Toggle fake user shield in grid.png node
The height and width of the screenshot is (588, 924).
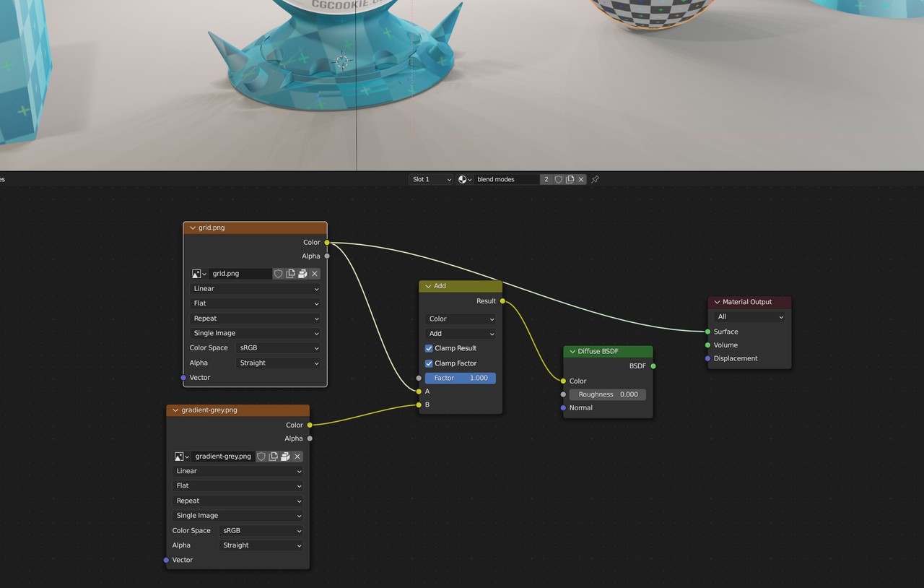pos(279,274)
